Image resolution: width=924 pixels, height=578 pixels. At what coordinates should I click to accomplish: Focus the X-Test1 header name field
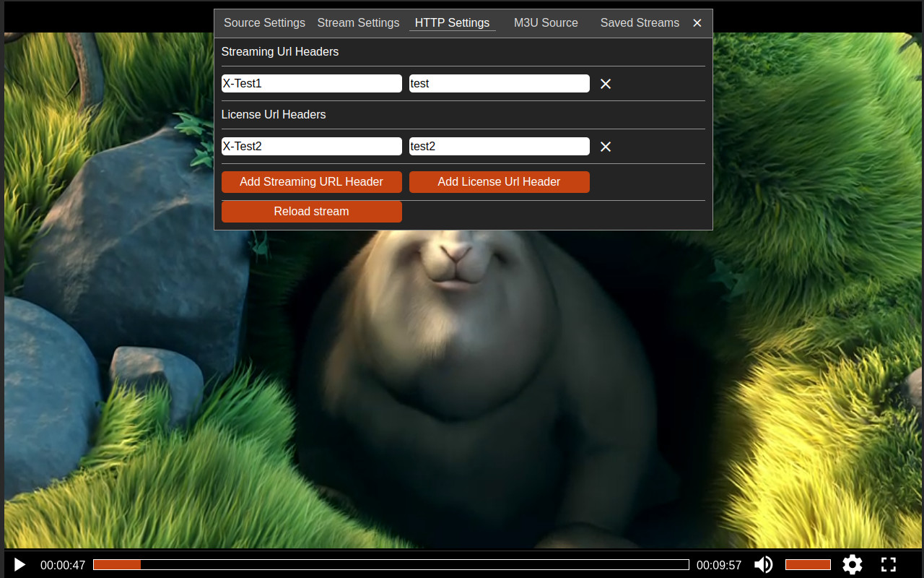[x=311, y=84]
